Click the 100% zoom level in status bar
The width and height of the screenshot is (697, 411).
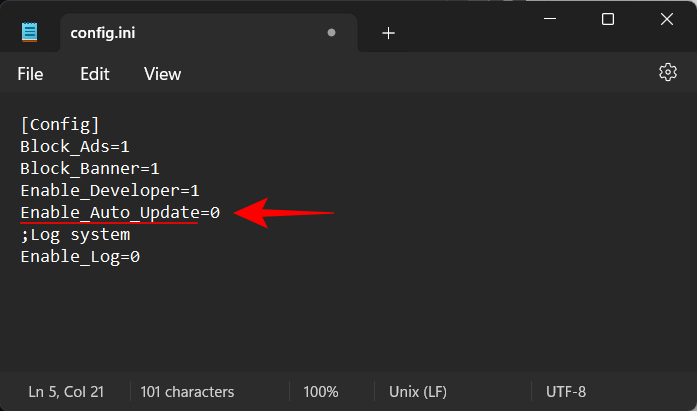[x=321, y=392]
